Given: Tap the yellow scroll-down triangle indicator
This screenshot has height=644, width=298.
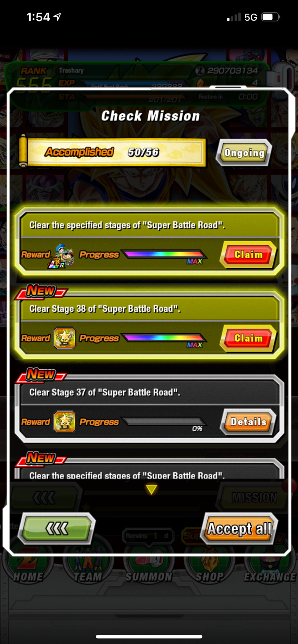Looking at the screenshot, I should (151, 489).
